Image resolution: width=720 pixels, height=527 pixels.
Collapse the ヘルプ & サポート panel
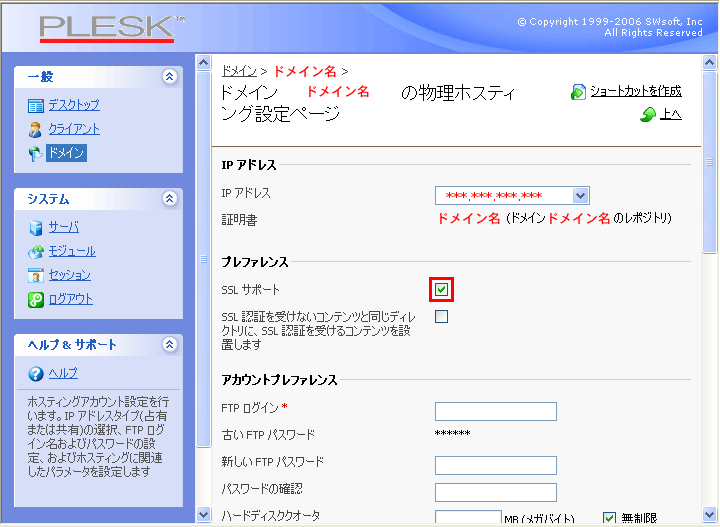[169, 344]
